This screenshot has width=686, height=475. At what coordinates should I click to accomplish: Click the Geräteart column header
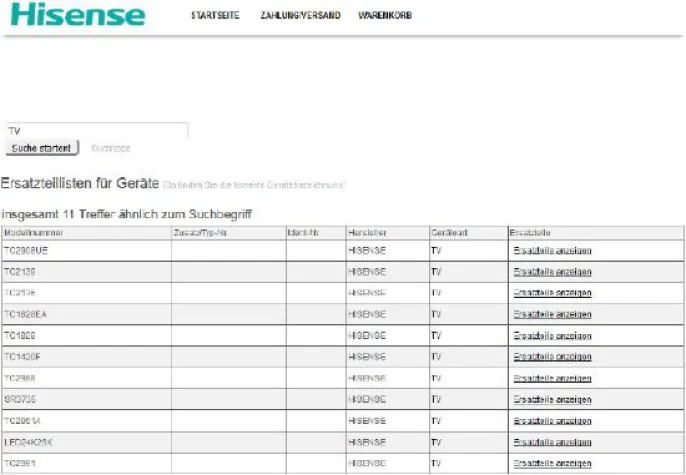[449, 232]
